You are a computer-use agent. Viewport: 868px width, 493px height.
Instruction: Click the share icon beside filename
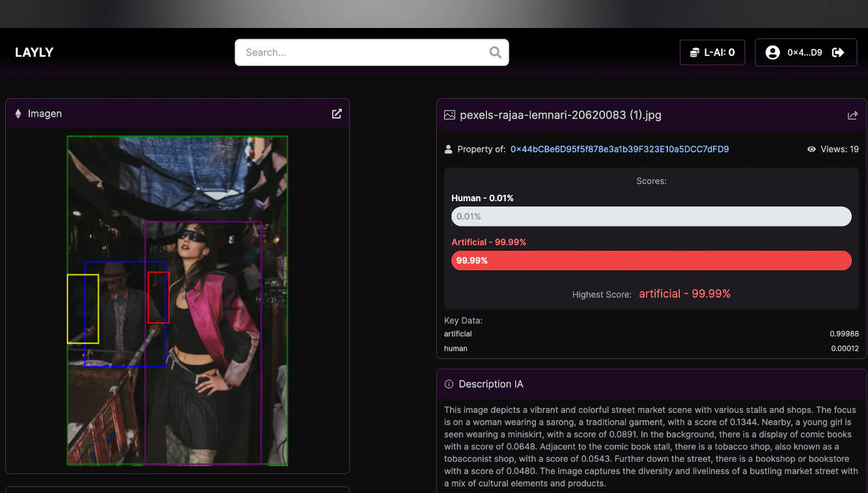pyautogui.click(x=852, y=115)
